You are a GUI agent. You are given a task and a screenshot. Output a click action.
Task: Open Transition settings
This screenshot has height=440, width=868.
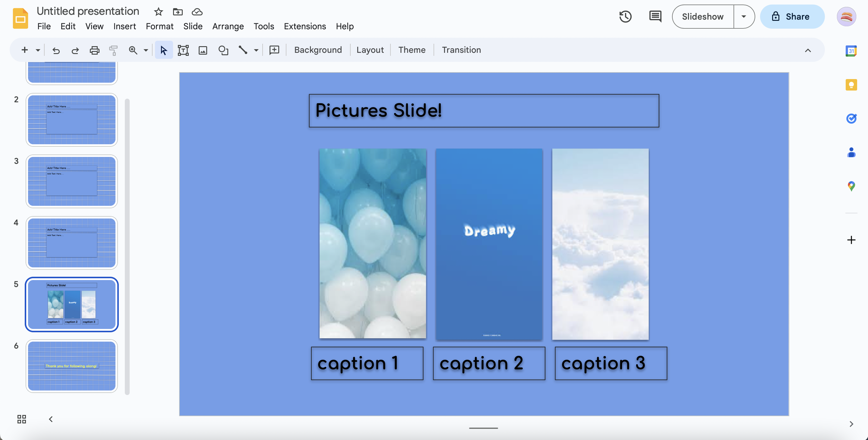pyautogui.click(x=461, y=50)
